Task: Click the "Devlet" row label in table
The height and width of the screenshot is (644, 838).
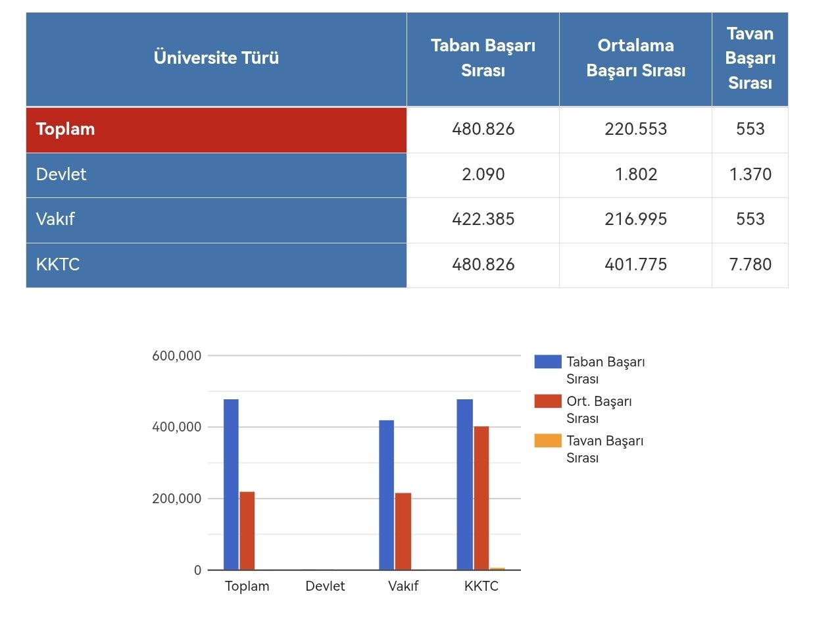Action: (x=216, y=175)
